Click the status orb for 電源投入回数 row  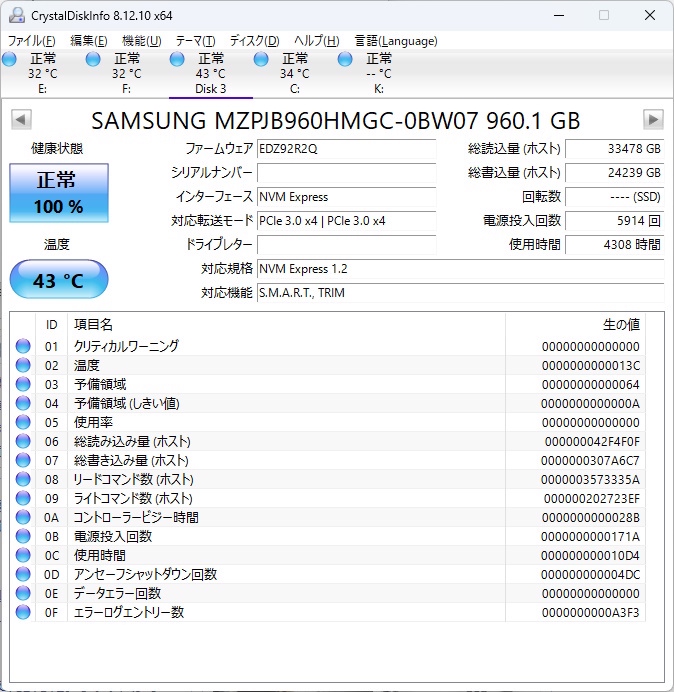point(23,536)
